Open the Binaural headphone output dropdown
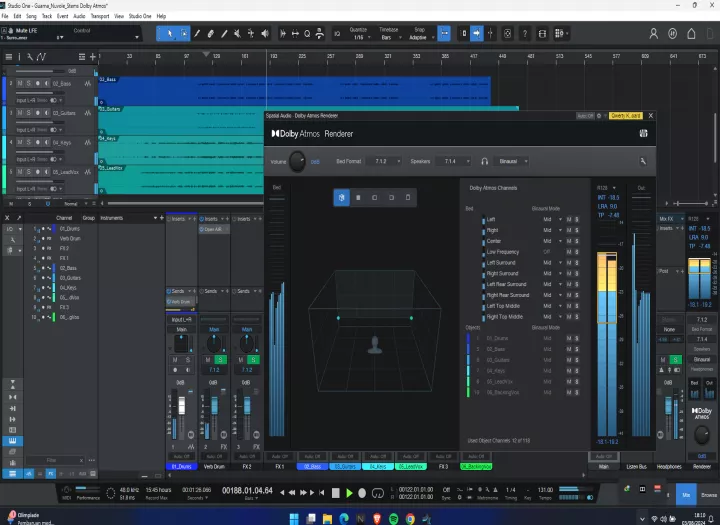This screenshot has width=720, height=525. point(511,161)
